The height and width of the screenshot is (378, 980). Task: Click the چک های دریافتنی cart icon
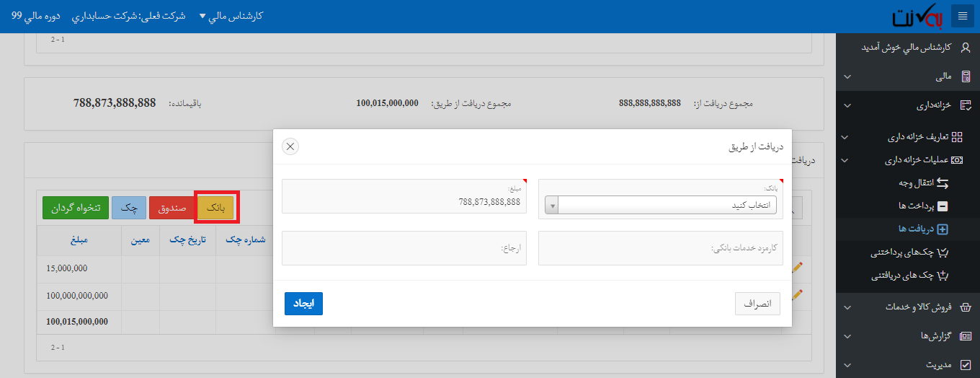[943, 276]
